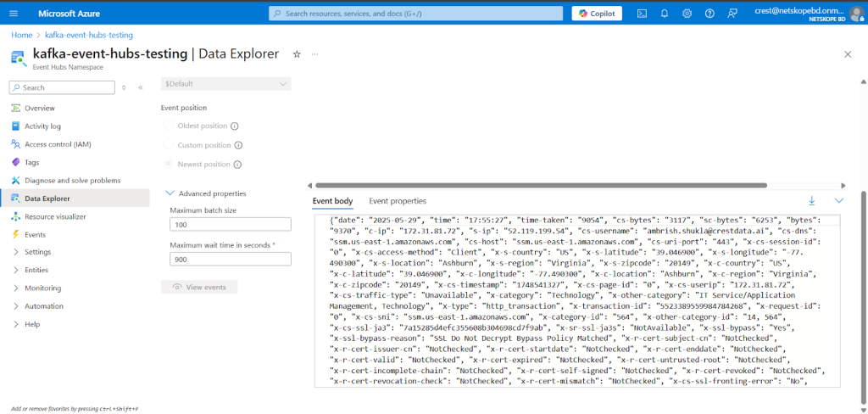Open Copilot from the top bar
This screenshot has width=868, height=414.
pyautogui.click(x=597, y=14)
